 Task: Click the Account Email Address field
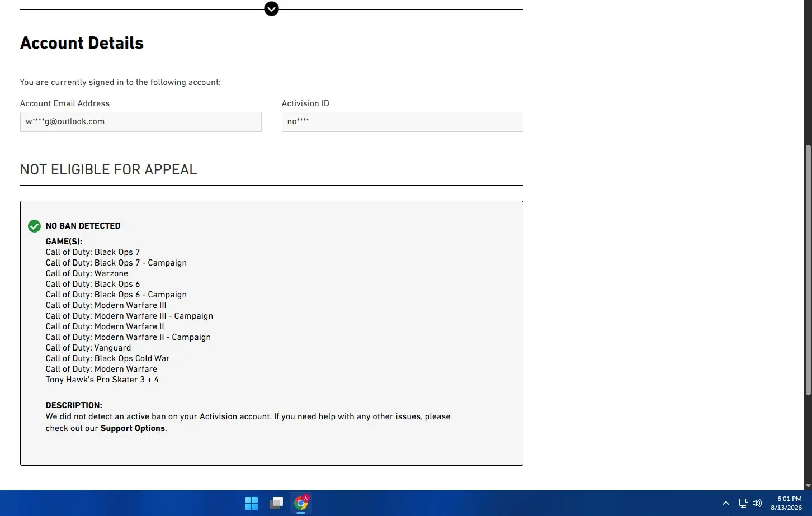(x=141, y=122)
